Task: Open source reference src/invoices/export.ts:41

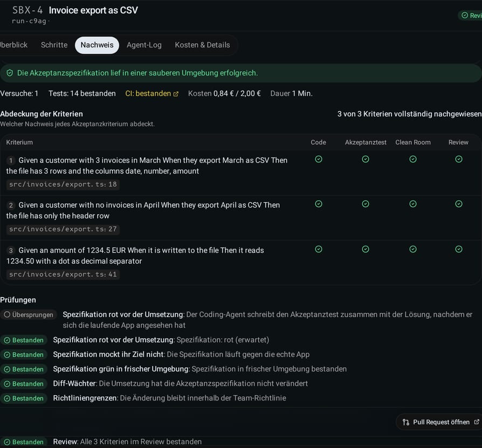Action: click(x=63, y=274)
